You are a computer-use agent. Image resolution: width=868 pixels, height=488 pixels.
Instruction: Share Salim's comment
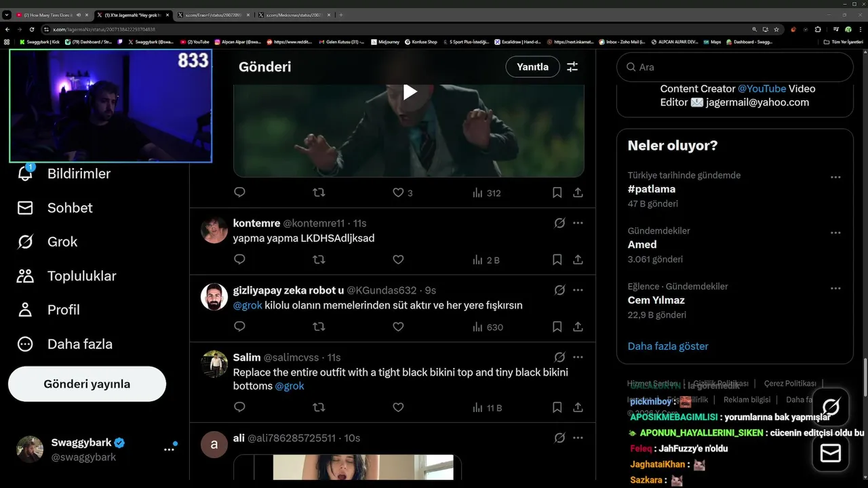click(578, 407)
